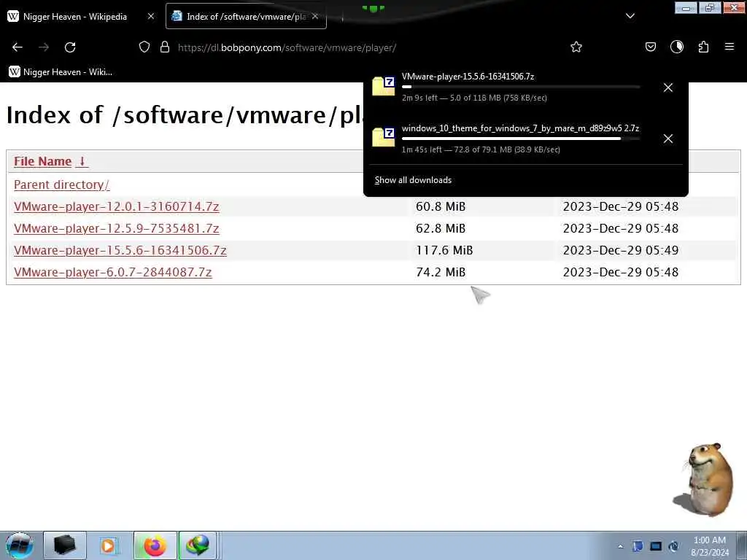Launch the media player taskbar icon
Screen dimensions: 747x560
click(x=108, y=545)
